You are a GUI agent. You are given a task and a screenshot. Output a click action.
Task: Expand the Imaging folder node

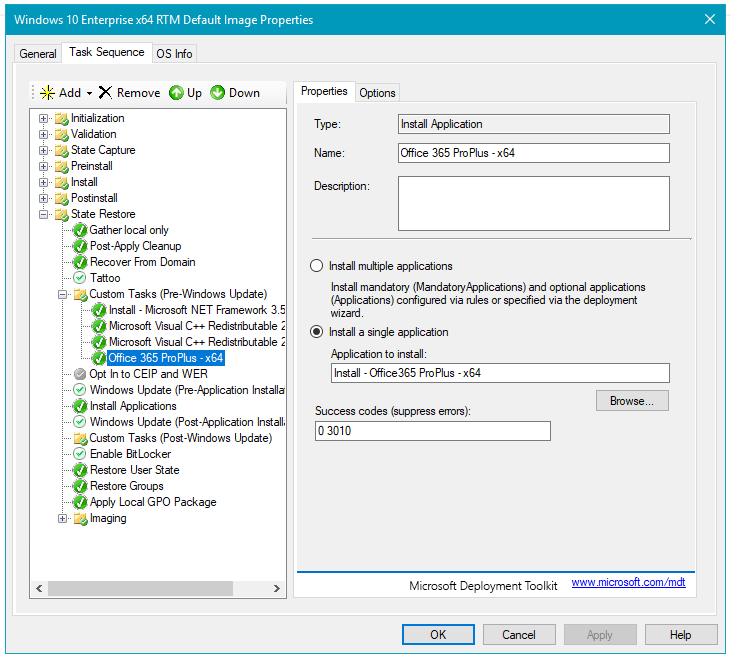62,518
